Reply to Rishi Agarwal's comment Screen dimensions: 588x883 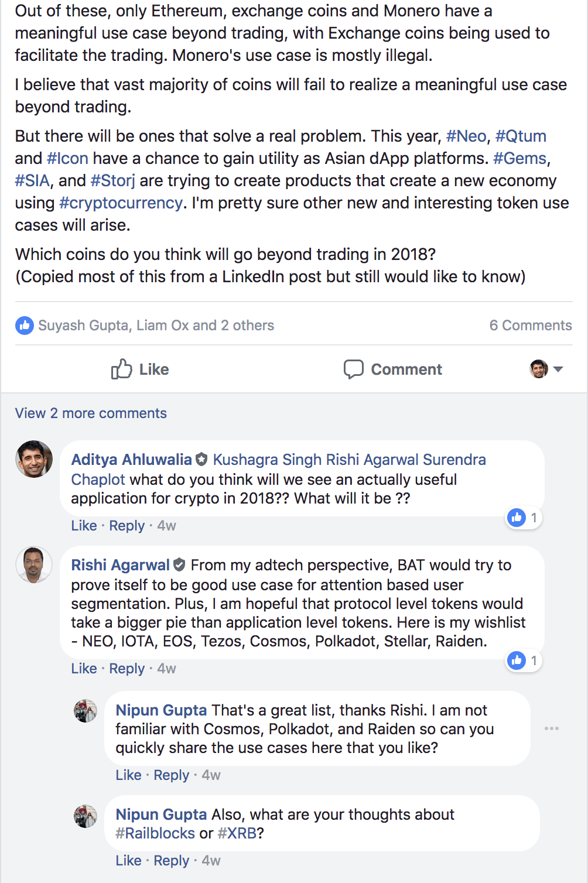click(x=127, y=669)
